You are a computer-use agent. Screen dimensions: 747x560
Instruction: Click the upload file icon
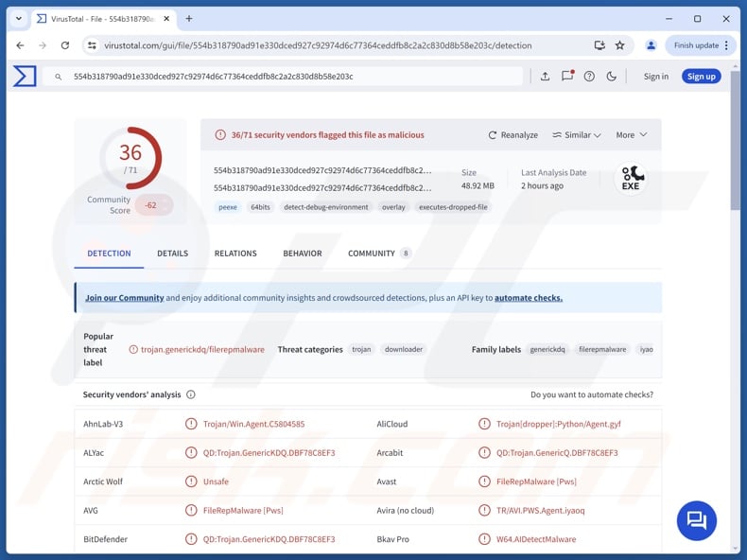545,77
